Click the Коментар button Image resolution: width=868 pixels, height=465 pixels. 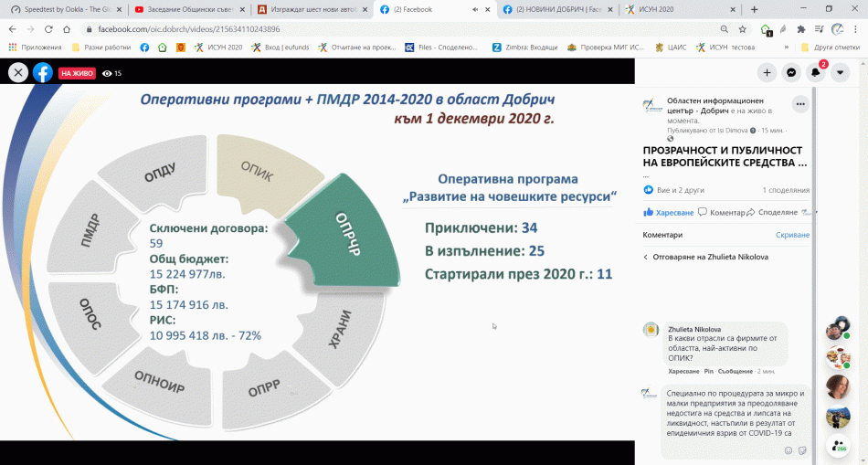click(x=722, y=212)
